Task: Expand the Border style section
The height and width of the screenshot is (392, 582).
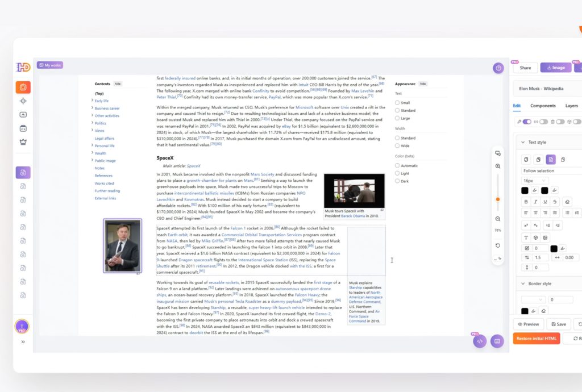Action: (523, 283)
